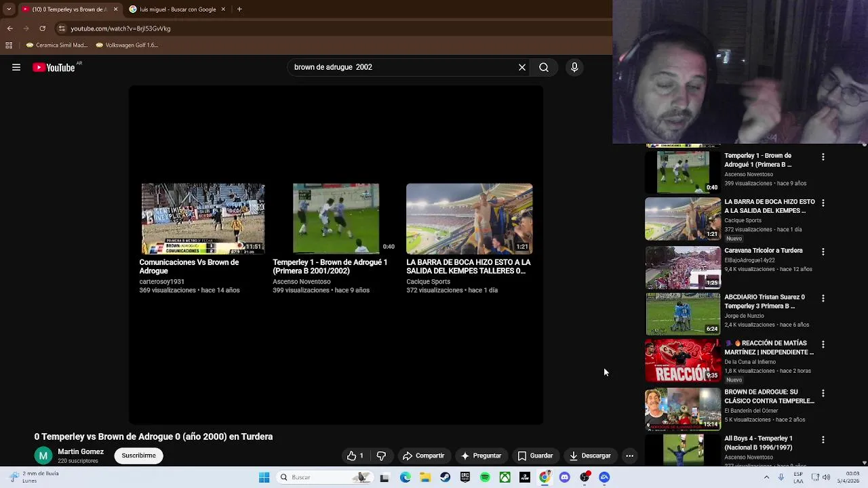Open the Ceramica Simil Mad... bookmark

click(57, 45)
